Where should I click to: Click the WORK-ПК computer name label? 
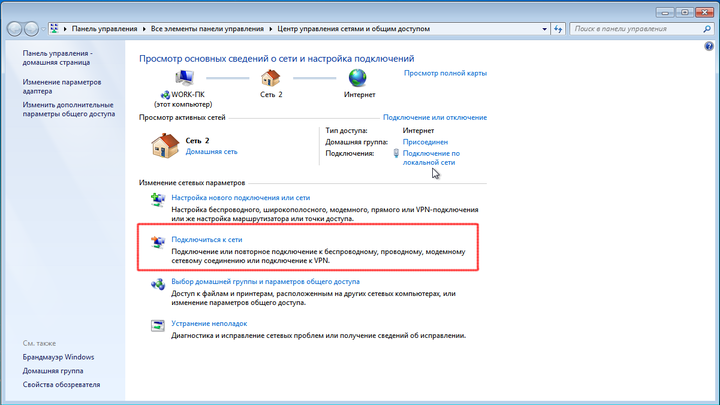(188, 95)
